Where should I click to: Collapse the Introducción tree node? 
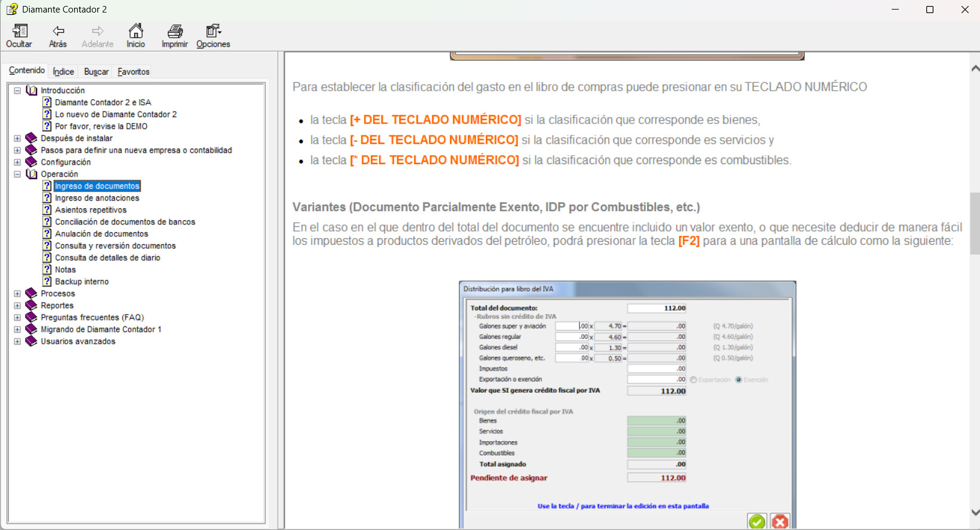(x=17, y=91)
